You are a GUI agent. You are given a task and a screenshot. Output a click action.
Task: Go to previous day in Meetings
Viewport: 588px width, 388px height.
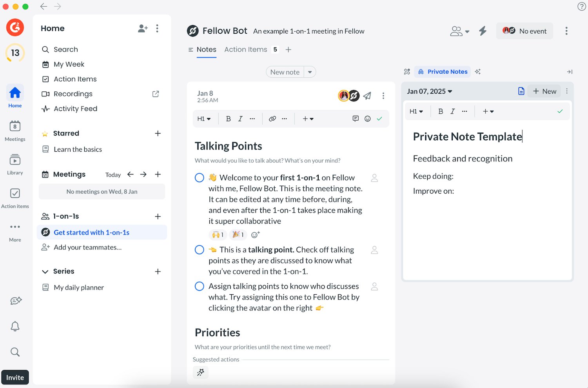pyautogui.click(x=131, y=174)
